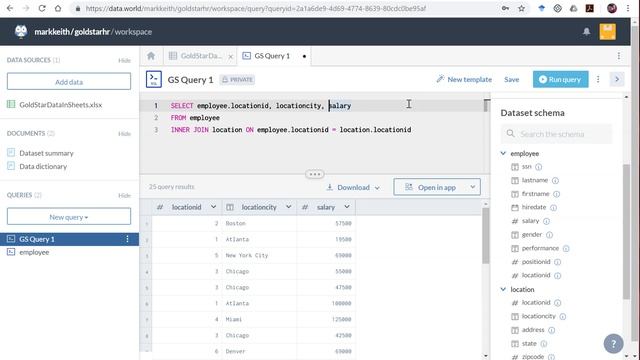Open Data dictionary document
Viewport: 640px width, 360px height.
(43, 167)
